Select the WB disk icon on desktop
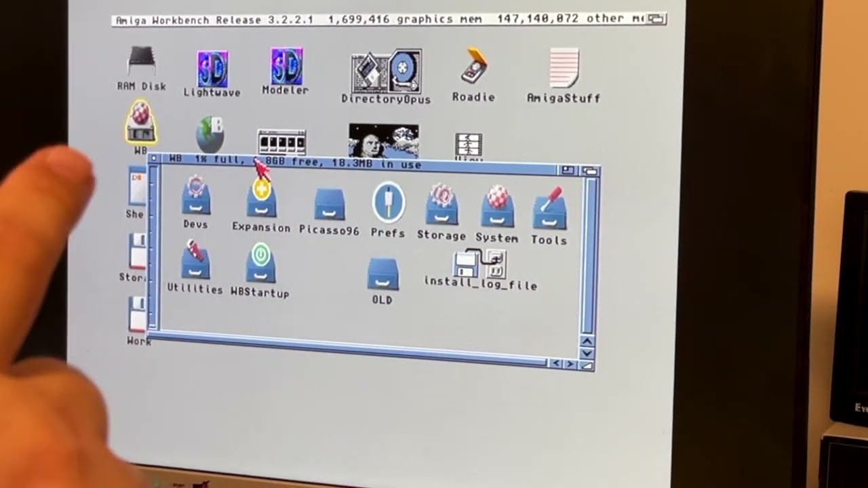 pyautogui.click(x=141, y=122)
